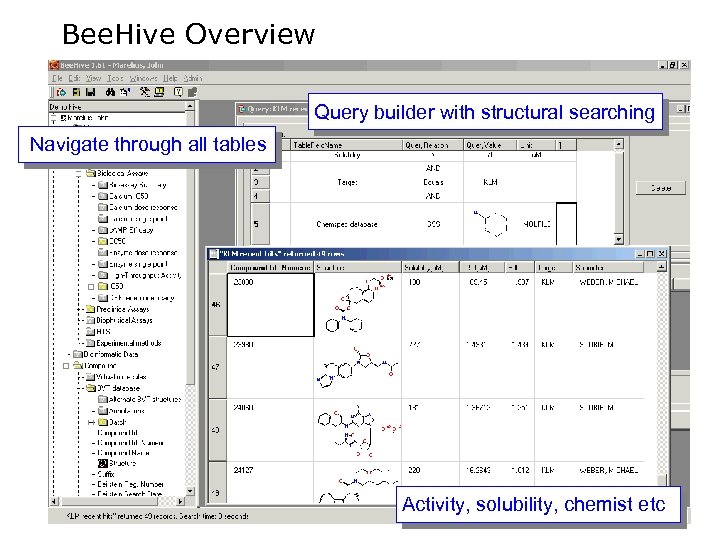720x540 pixels.
Task: Click the Compound Id Numeric column header
Action: [270, 267]
